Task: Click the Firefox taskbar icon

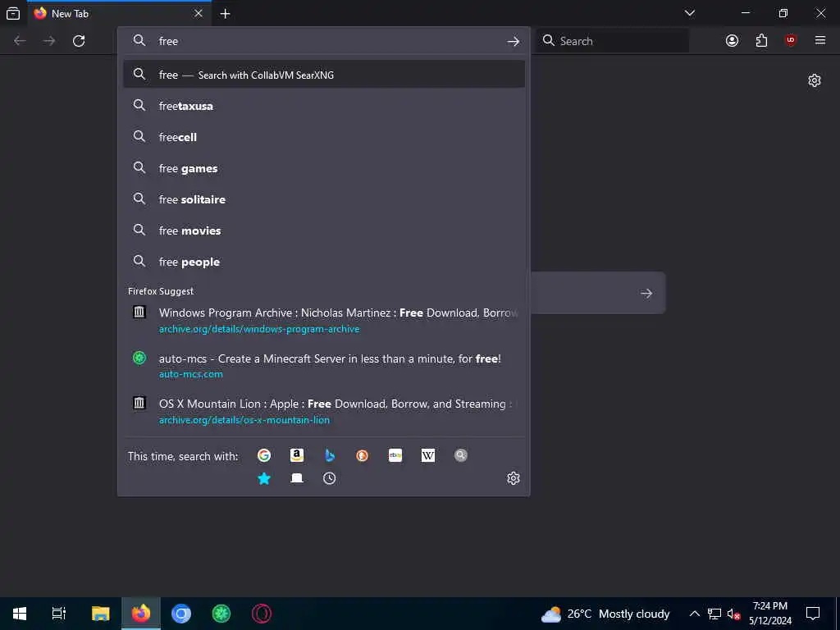Action: pos(141,614)
